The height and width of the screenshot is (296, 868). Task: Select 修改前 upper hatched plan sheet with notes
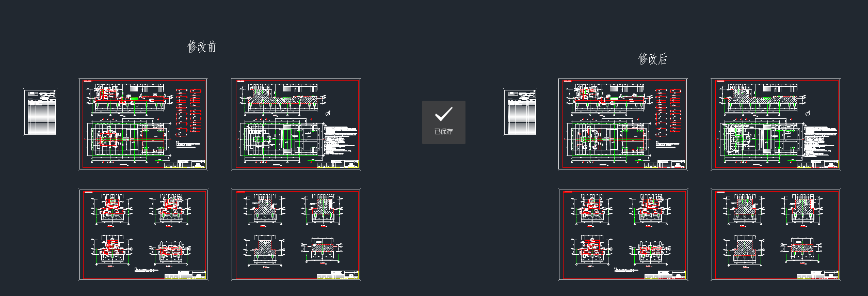click(296, 124)
